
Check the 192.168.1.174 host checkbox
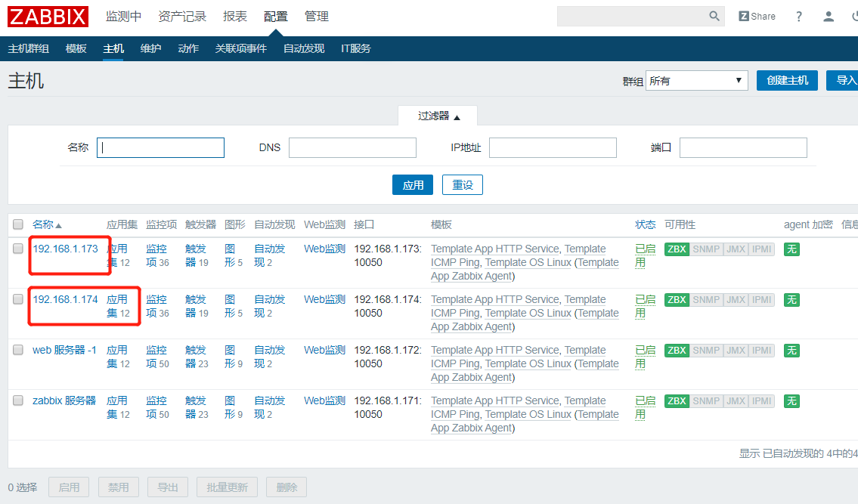click(18, 299)
